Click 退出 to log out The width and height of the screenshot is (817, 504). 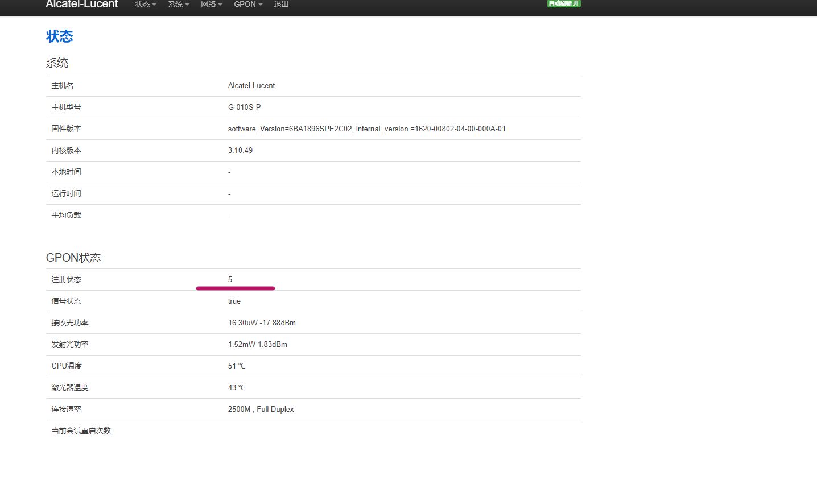click(x=281, y=5)
